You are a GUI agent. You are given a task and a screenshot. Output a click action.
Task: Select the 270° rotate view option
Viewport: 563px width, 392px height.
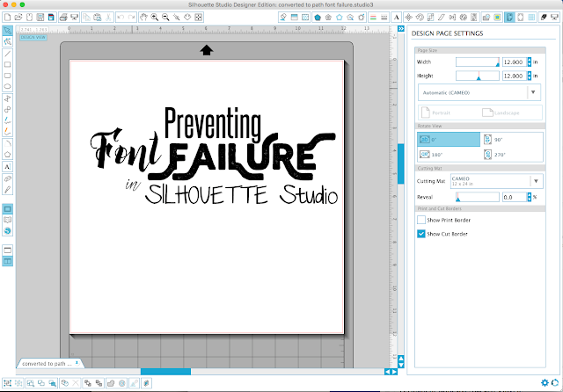point(512,155)
